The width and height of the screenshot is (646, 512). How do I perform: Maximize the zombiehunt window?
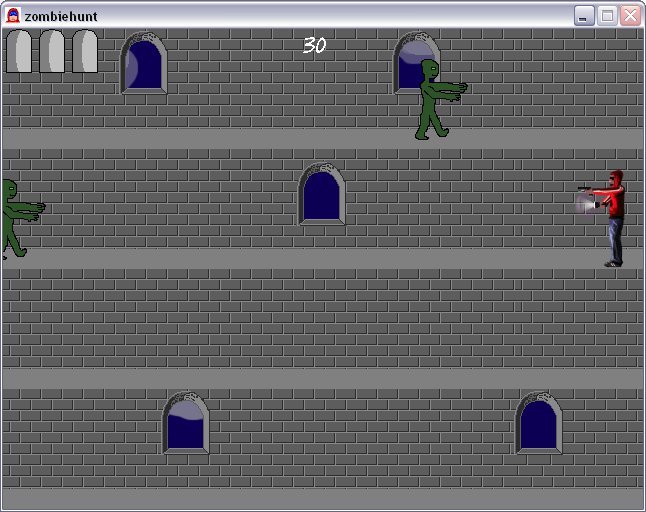[x=607, y=16]
